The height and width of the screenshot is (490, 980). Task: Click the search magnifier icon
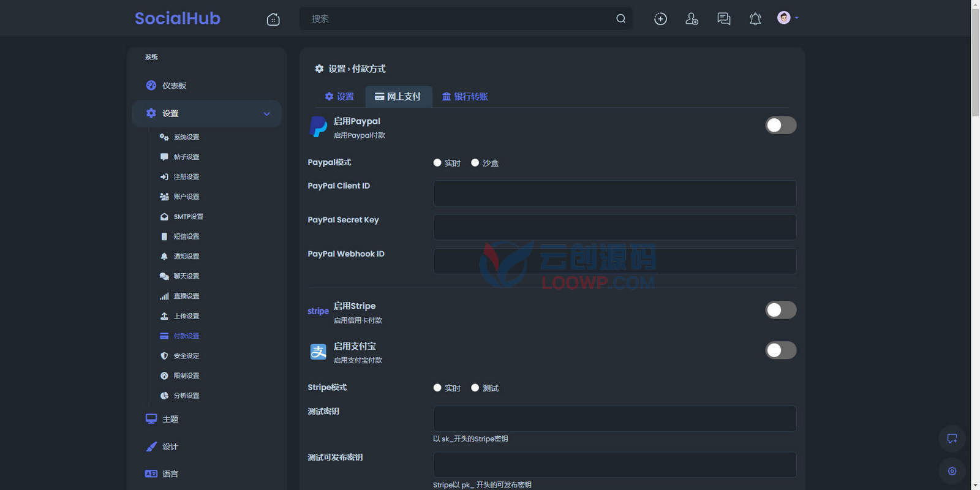click(620, 19)
